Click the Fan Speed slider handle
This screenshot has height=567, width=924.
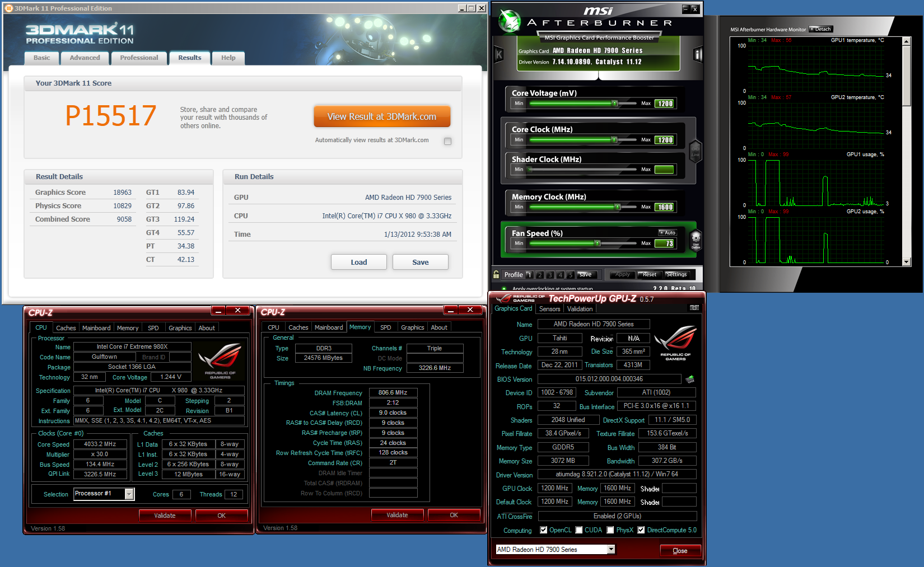pyautogui.click(x=598, y=243)
